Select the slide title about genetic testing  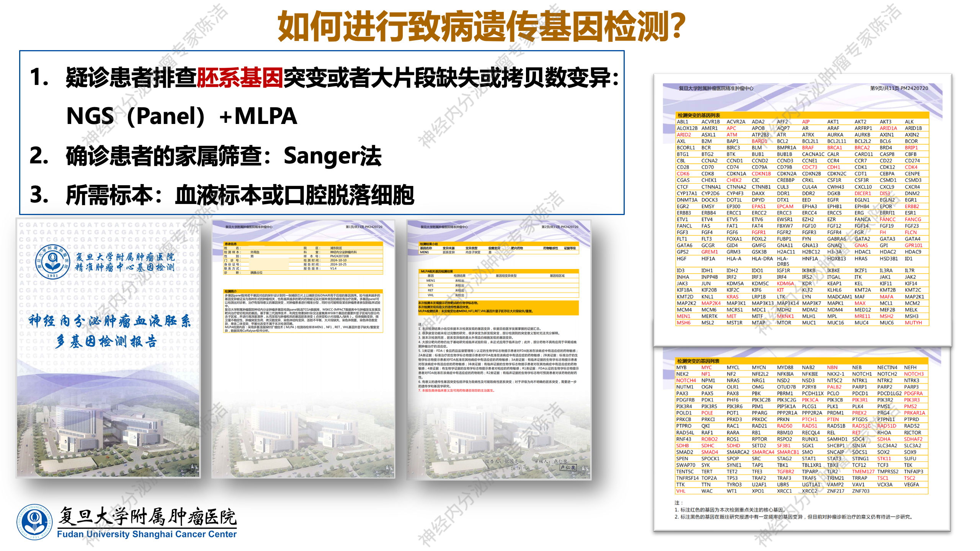pyautogui.click(x=481, y=26)
